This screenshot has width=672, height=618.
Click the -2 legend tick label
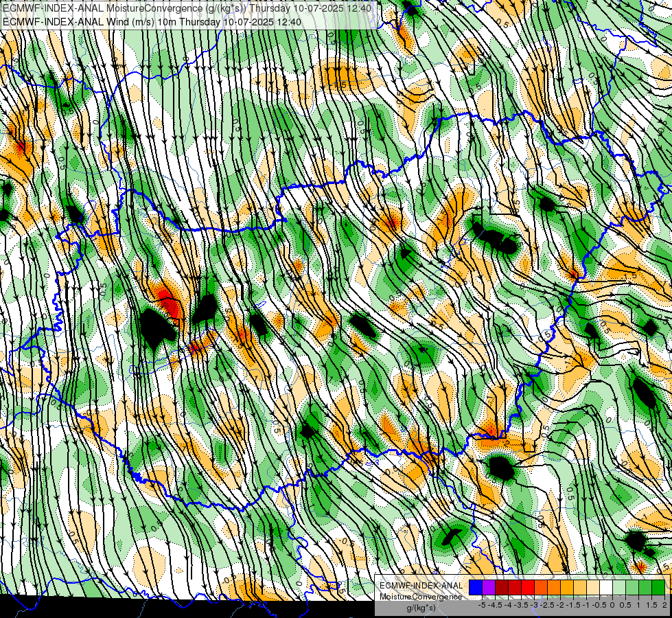point(561,605)
